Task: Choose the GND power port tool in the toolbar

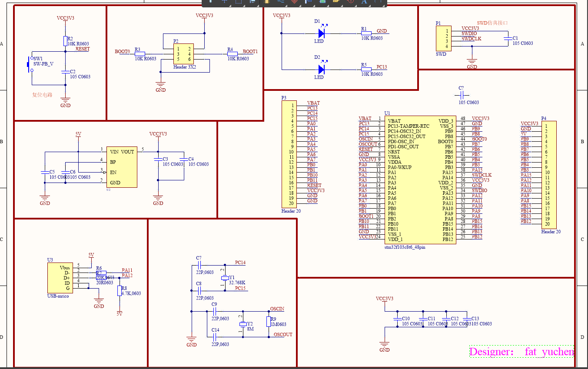Action: coord(294,2)
